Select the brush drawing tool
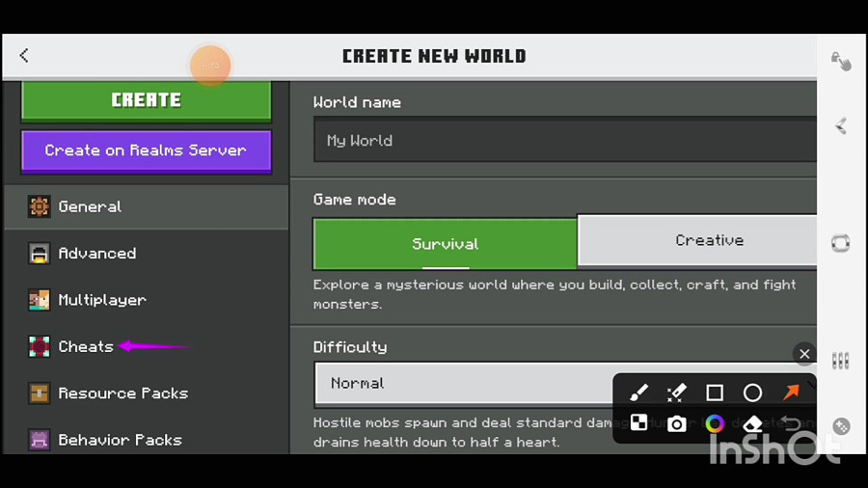868x488 pixels. (638, 393)
